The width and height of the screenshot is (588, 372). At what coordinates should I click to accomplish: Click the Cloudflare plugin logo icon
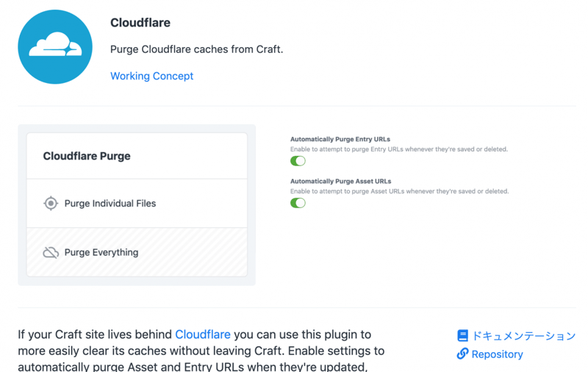tap(55, 47)
